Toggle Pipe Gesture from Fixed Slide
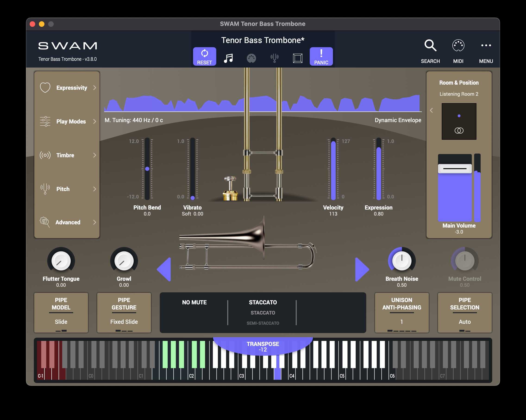Viewport: 526px width, 420px height. point(124,313)
